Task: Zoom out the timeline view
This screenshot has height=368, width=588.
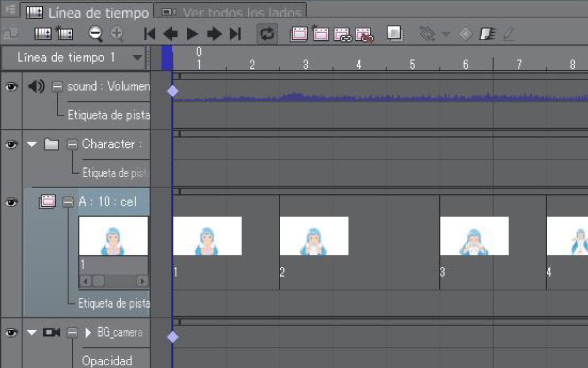Action: [x=96, y=34]
